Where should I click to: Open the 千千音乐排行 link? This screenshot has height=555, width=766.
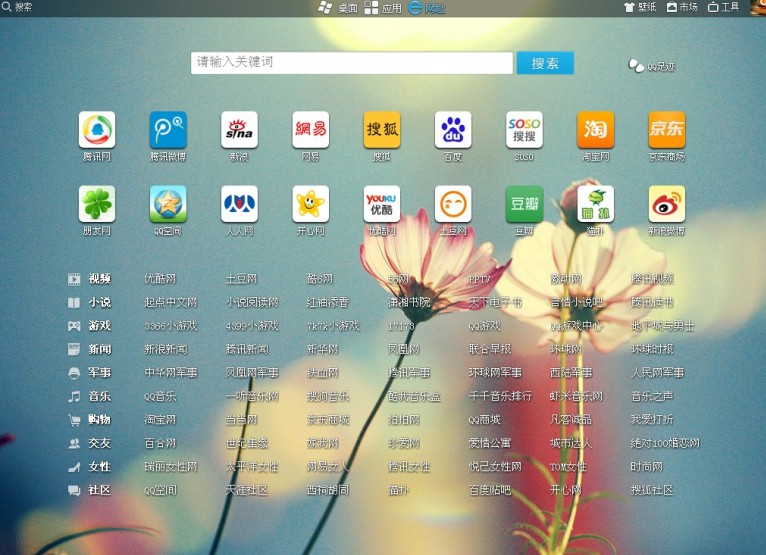(x=500, y=396)
